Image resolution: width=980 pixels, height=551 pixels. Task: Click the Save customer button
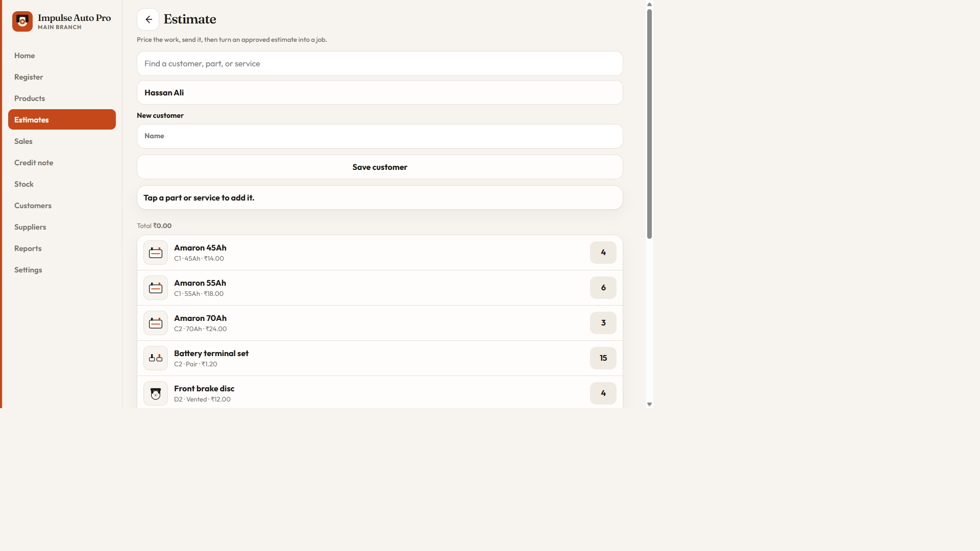coord(380,167)
